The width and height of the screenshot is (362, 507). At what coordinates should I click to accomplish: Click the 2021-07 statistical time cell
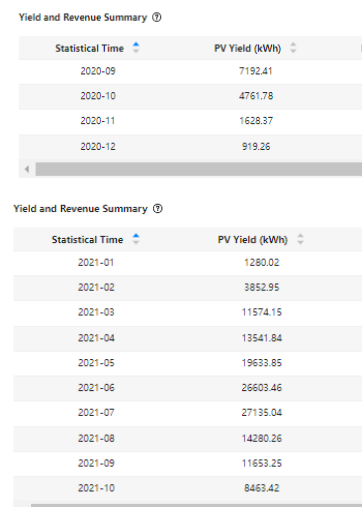96,413
